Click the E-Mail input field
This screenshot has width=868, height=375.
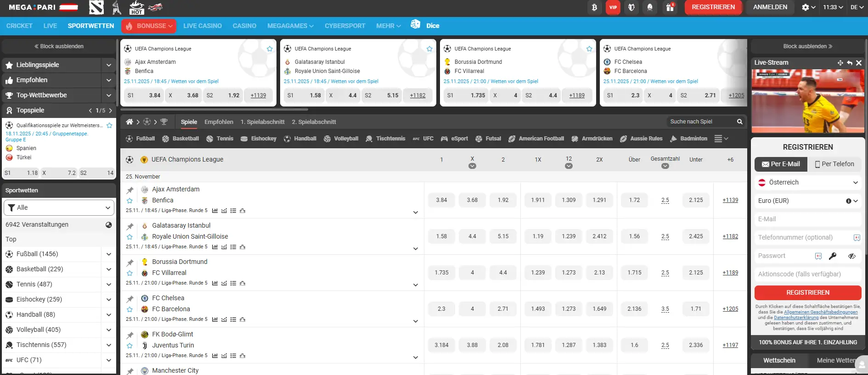[807, 219]
